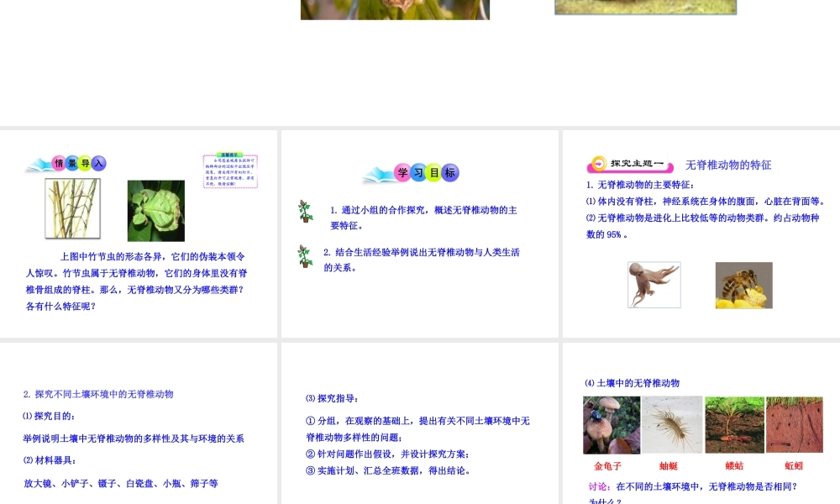Click the pink word 讨论:
This screenshot has width=840, height=504.
(600, 486)
